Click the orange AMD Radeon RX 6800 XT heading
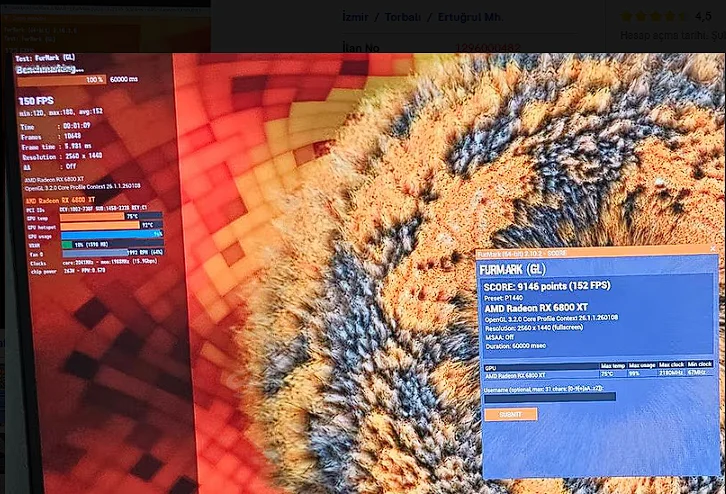The height and width of the screenshot is (494, 726). tap(60, 200)
